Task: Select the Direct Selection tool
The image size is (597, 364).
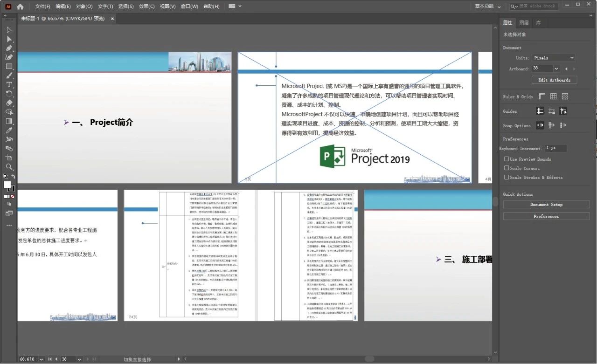Action: pos(9,39)
